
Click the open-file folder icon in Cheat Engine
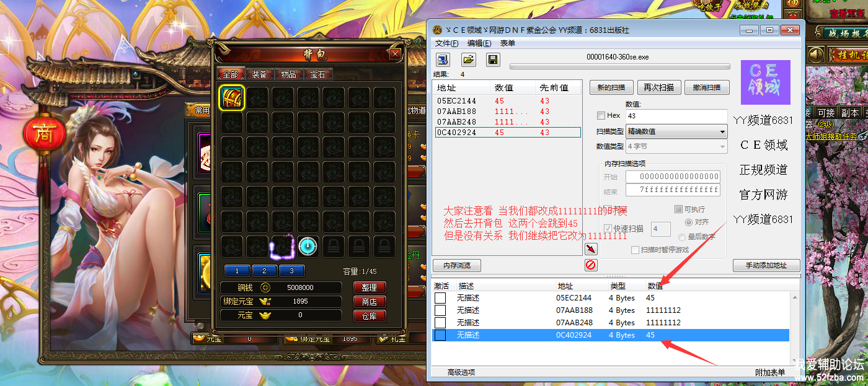[x=468, y=59]
